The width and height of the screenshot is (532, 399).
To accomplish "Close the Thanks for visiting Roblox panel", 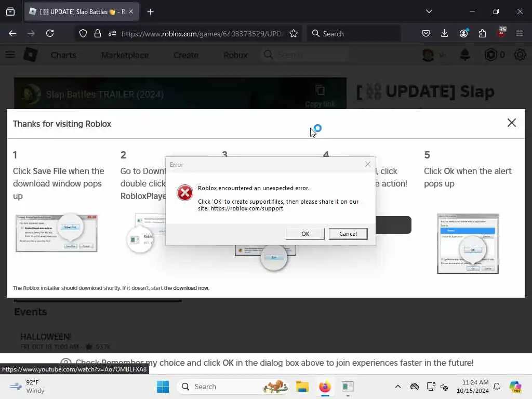I will [x=511, y=123].
